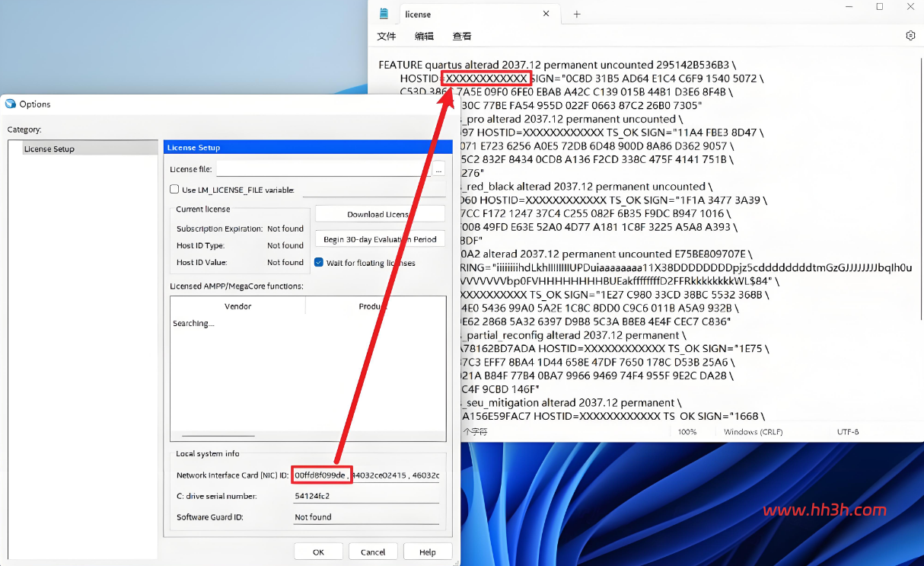Minimize the Notepad window

point(849,7)
